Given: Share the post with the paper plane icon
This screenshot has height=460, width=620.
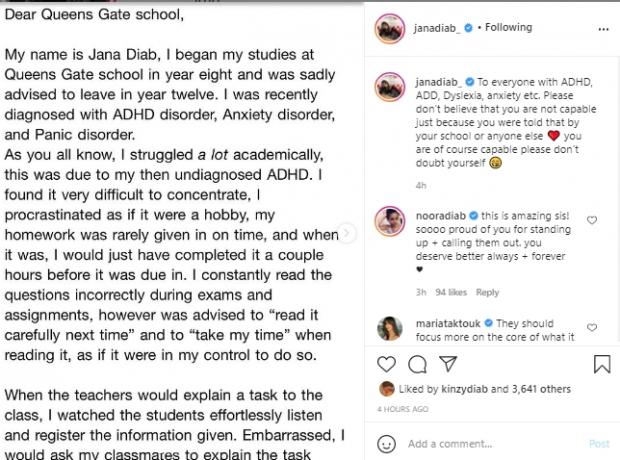Looking at the screenshot, I should coord(448,363).
